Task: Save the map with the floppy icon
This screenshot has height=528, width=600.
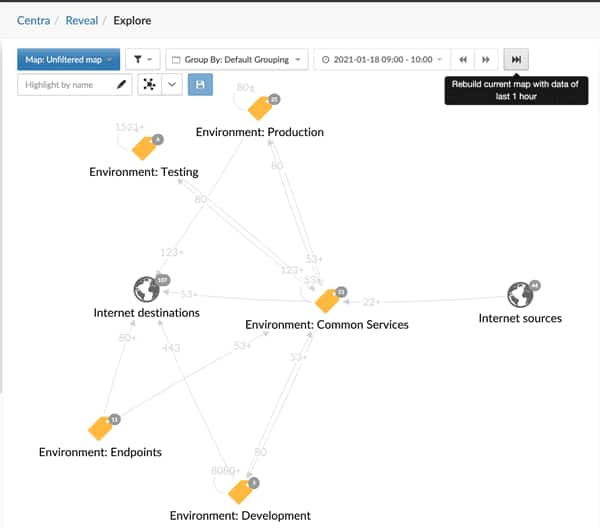Action: coord(200,85)
